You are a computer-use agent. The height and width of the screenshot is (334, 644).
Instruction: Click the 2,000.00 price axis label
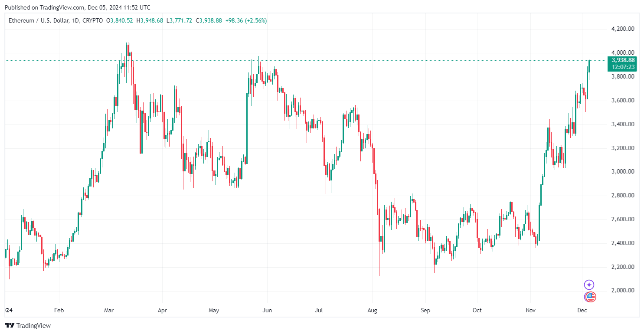(623, 291)
